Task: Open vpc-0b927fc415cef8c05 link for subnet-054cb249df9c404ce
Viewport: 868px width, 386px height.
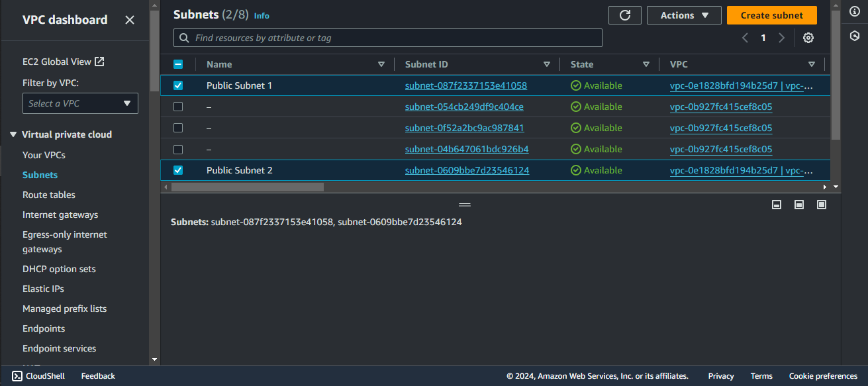Action: tap(721, 107)
